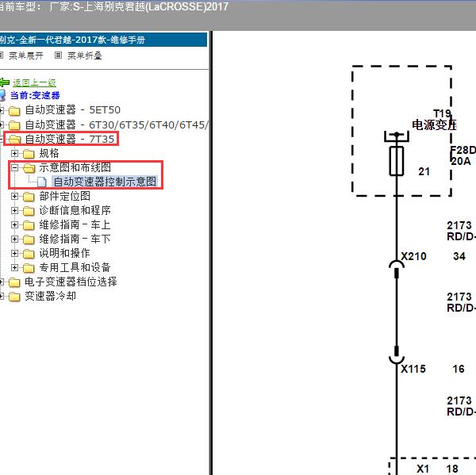Expand the 维修指南 - 车下 folder

point(14,239)
